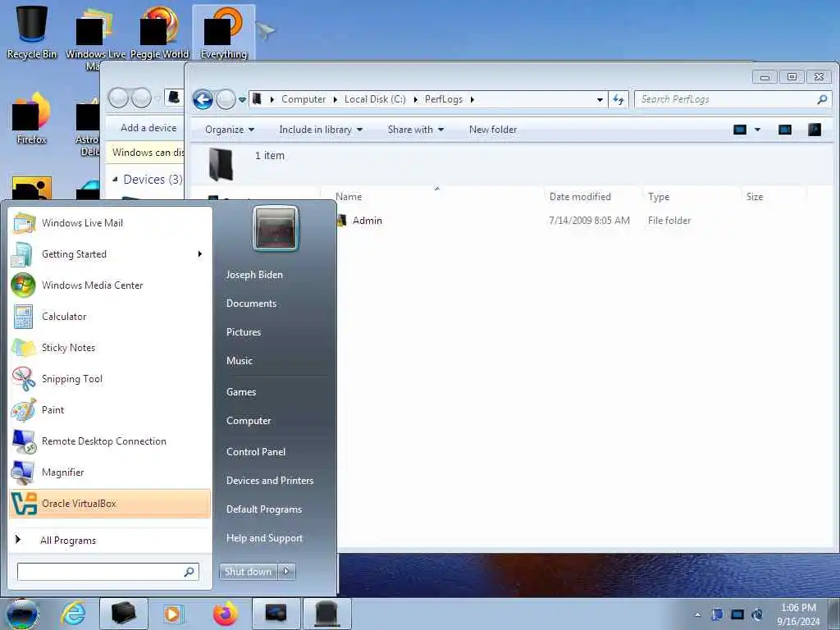Click Local Disk (C:) in breadcrumb
The height and width of the screenshot is (630, 840).
pos(375,99)
